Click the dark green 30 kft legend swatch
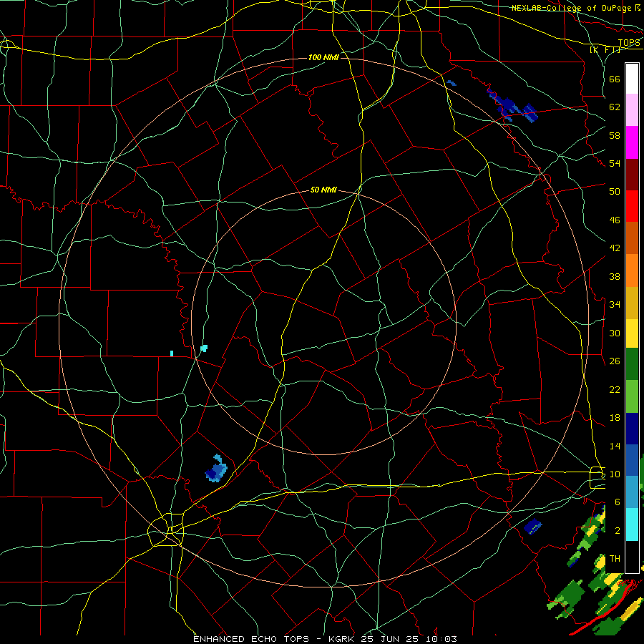The image size is (644, 644). point(632,364)
